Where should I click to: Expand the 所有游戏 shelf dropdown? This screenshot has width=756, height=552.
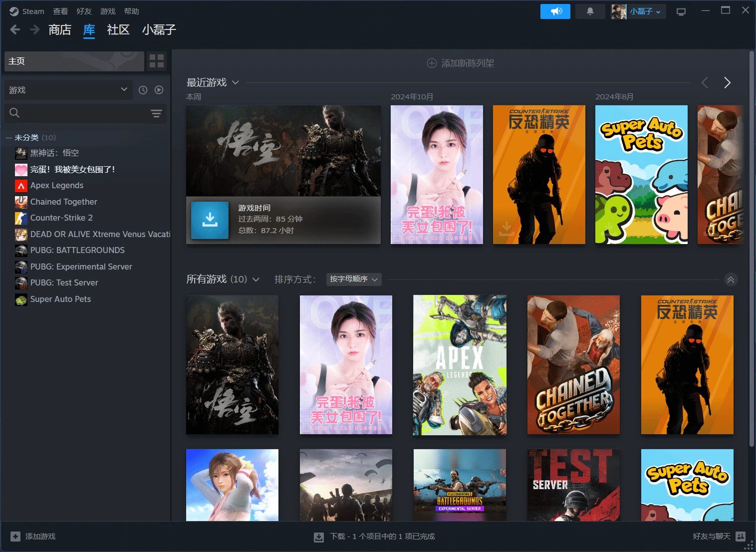[256, 279]
